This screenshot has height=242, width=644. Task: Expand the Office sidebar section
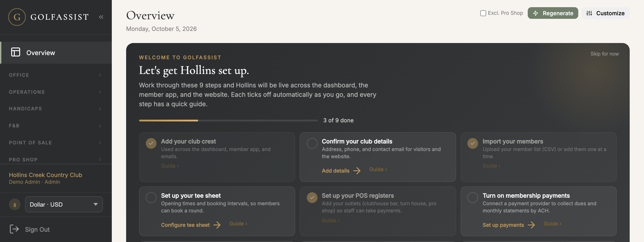click(x=56, y=75)
